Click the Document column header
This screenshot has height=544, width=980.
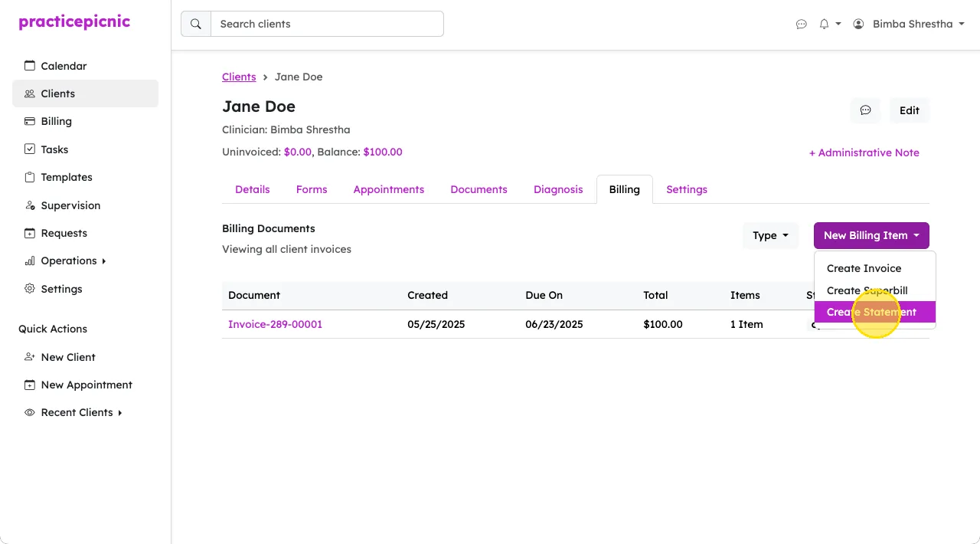[x=254, y=295]
